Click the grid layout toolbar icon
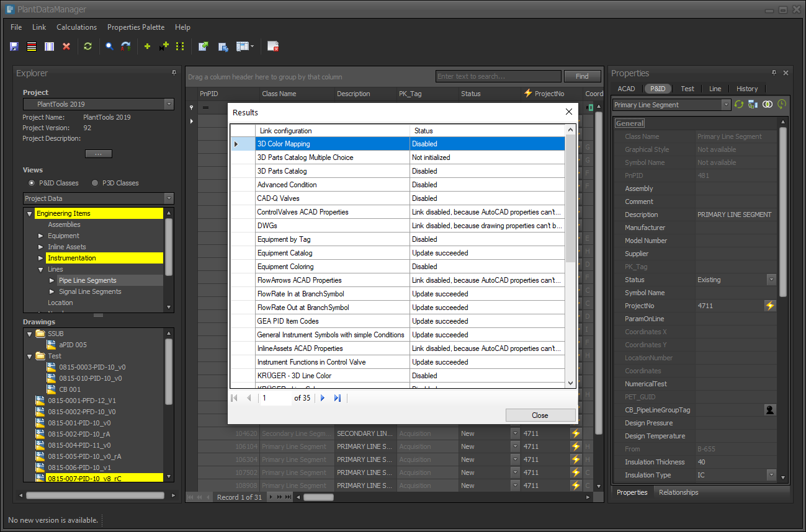The height and width of the screenshot is (532, 806). point(242,47)
